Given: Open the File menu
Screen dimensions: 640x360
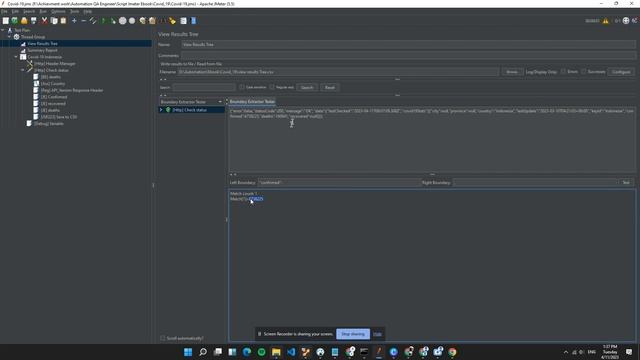Looking at the screenshot, I should point(4,11).
